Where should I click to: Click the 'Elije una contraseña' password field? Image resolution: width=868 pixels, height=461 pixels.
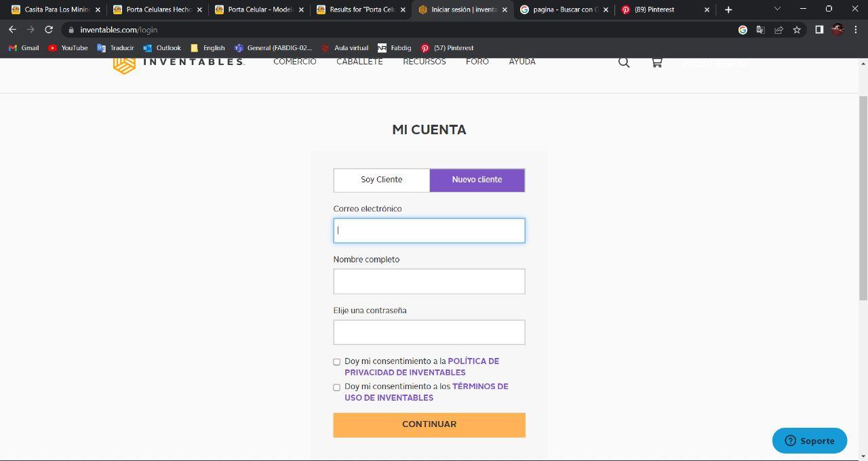pos(429,332)
